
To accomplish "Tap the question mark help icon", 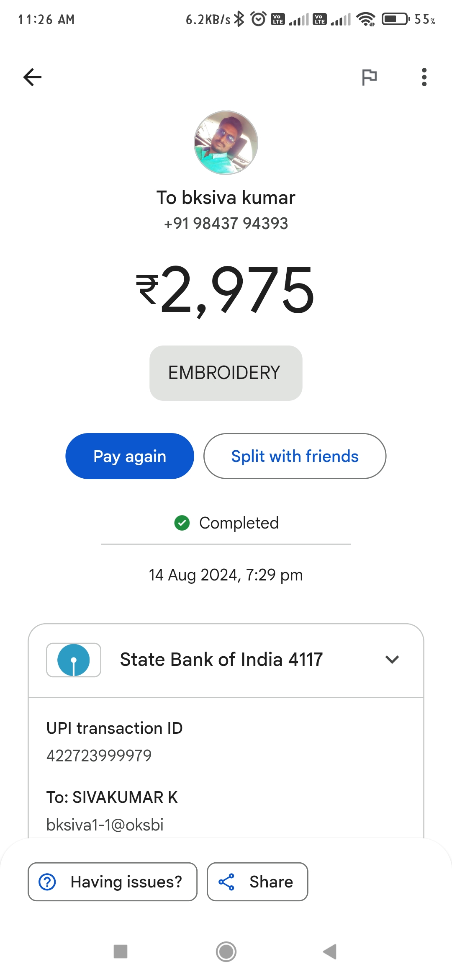I will [x=47, y=882].
